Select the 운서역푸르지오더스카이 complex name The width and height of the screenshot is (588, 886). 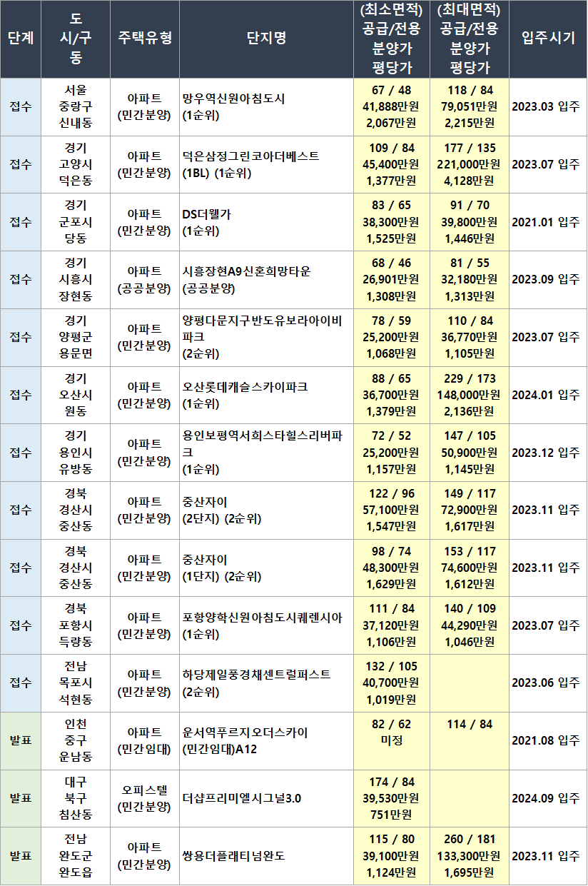[x=245, y=733]
